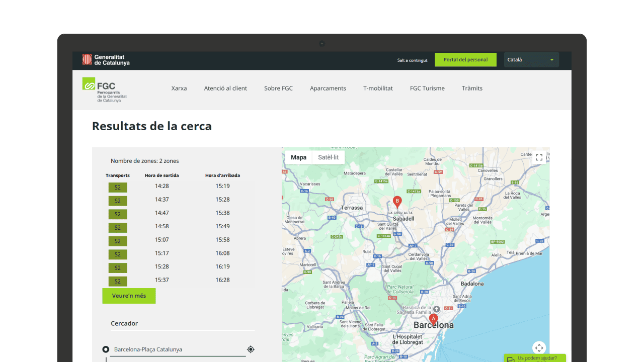
Task: Click the S2 badge for 15:37 departure
Action: (x=118, y=282)
